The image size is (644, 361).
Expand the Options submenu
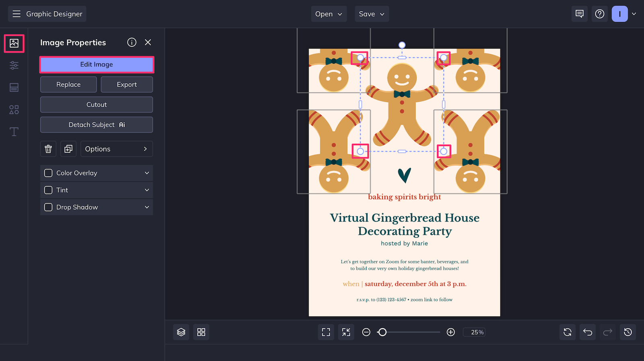[116, 149]
